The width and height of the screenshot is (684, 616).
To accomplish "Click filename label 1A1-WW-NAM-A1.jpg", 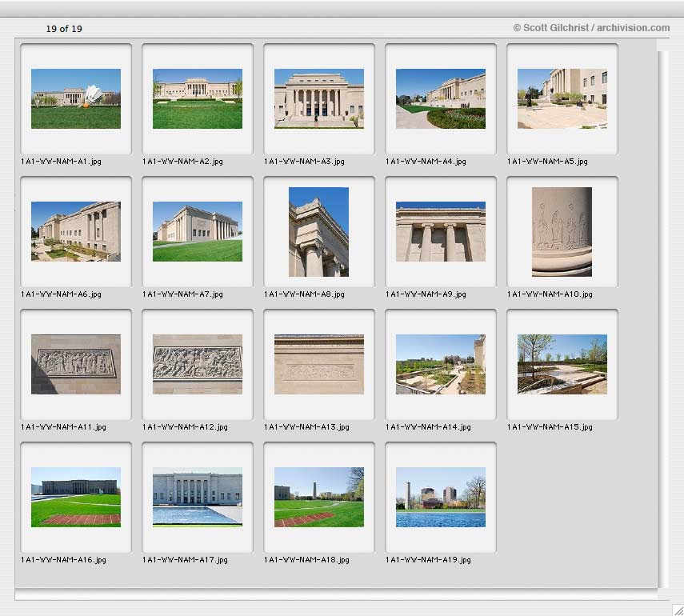I will coord(61,162).
